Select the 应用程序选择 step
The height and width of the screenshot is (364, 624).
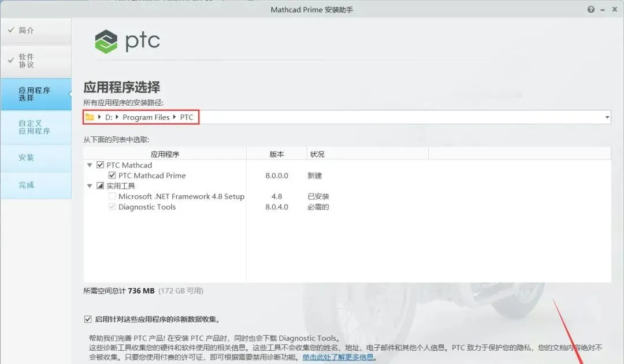tap(36, 94)
